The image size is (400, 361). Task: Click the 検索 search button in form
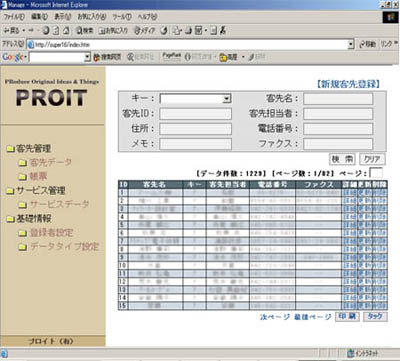[x=342, y=159]
